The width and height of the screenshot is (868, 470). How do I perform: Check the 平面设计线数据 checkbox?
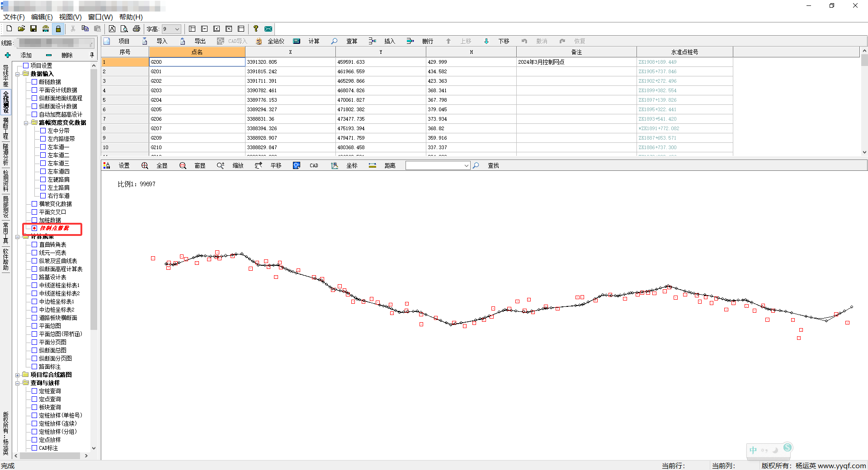[34, 90]
